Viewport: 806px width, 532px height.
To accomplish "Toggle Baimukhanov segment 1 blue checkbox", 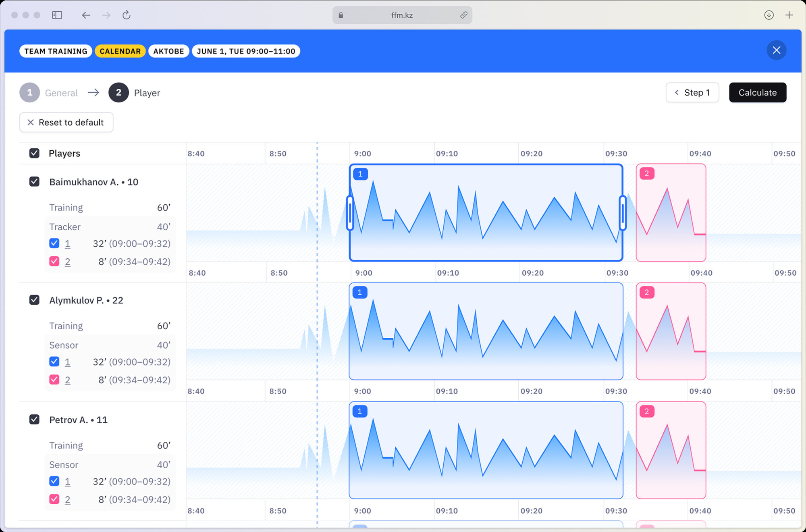I will pyautogui.click(x=54, y=243).
